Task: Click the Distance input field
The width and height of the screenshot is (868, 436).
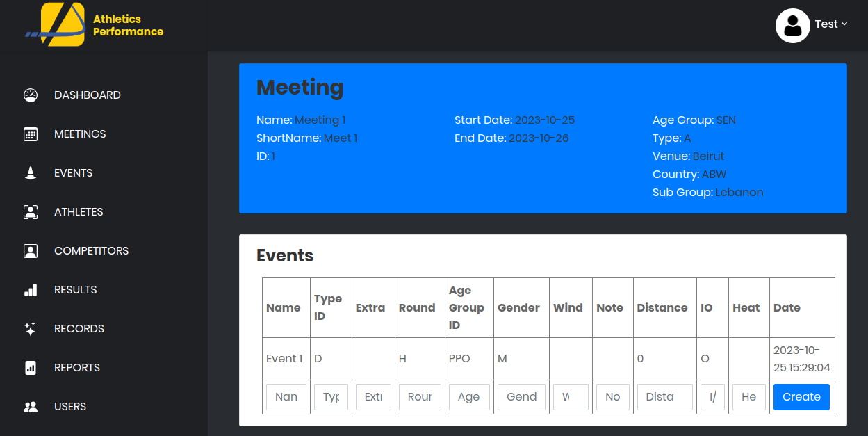Action: pos(664,397)
